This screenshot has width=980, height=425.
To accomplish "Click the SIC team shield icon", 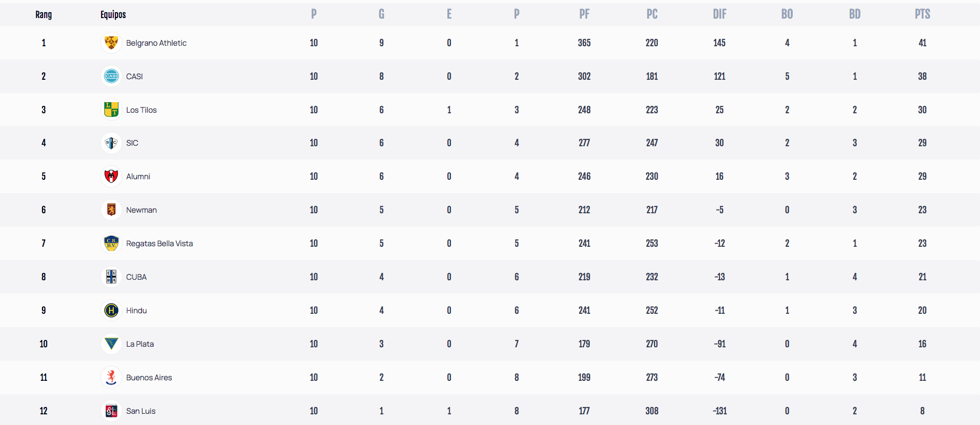I will pyautogui.click(x=111, y=143).
